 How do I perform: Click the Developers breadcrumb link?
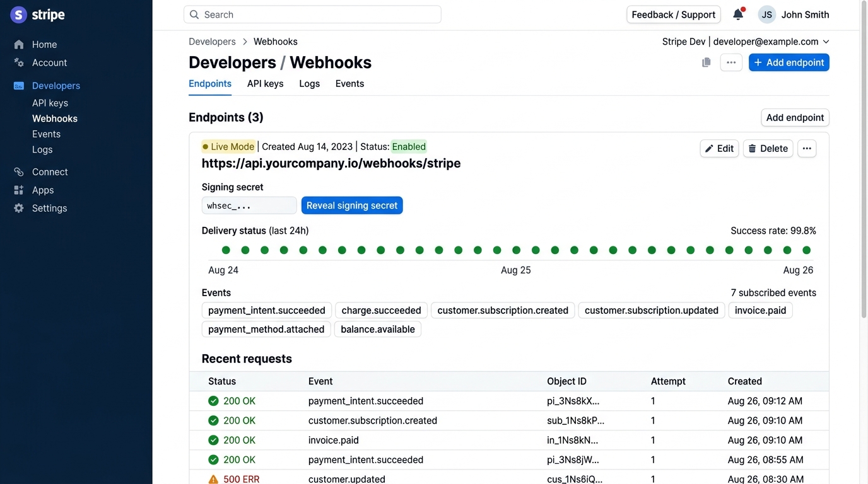(212, 42)
